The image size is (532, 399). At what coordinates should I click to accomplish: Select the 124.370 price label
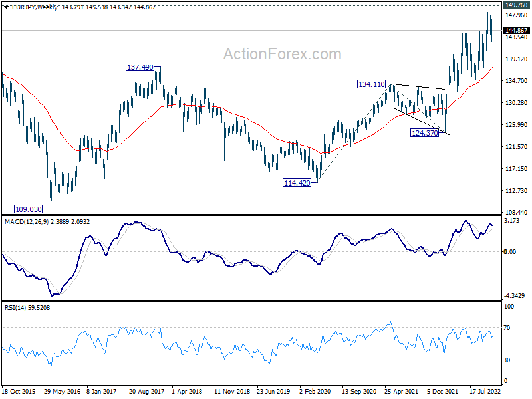[x=424, y=133]
